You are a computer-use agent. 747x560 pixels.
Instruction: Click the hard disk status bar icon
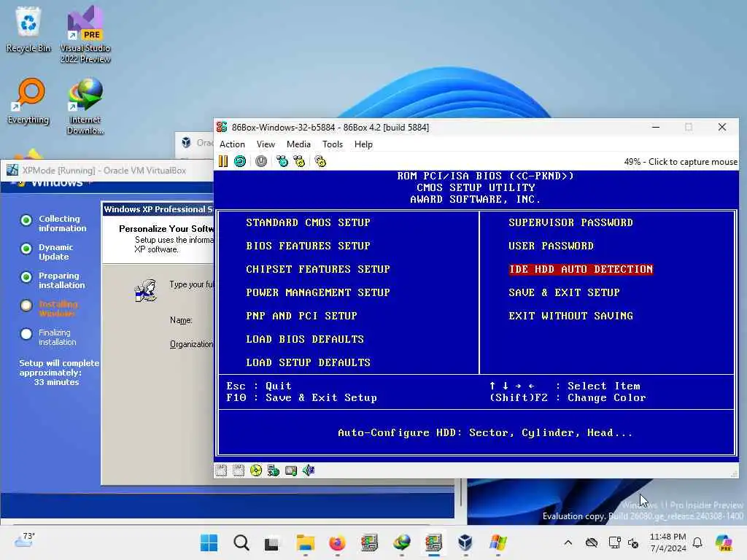coord(290,470)
